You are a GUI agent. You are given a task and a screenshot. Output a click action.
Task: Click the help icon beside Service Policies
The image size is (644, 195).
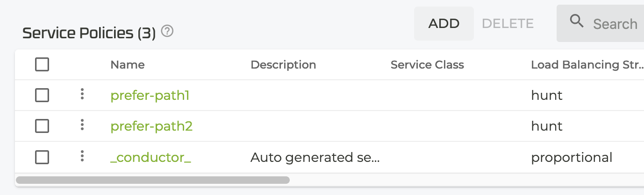click(x=167, y=32)
